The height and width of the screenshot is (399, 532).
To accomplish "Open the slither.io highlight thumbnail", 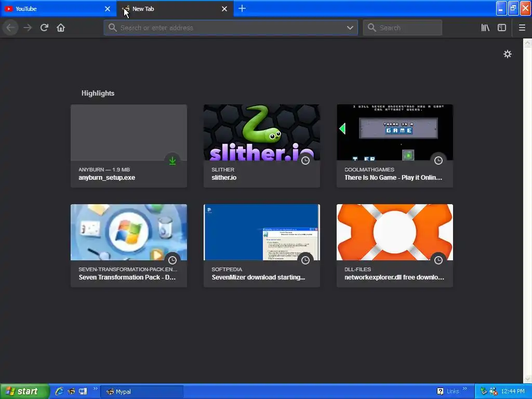I will click(x=262, y=132).
